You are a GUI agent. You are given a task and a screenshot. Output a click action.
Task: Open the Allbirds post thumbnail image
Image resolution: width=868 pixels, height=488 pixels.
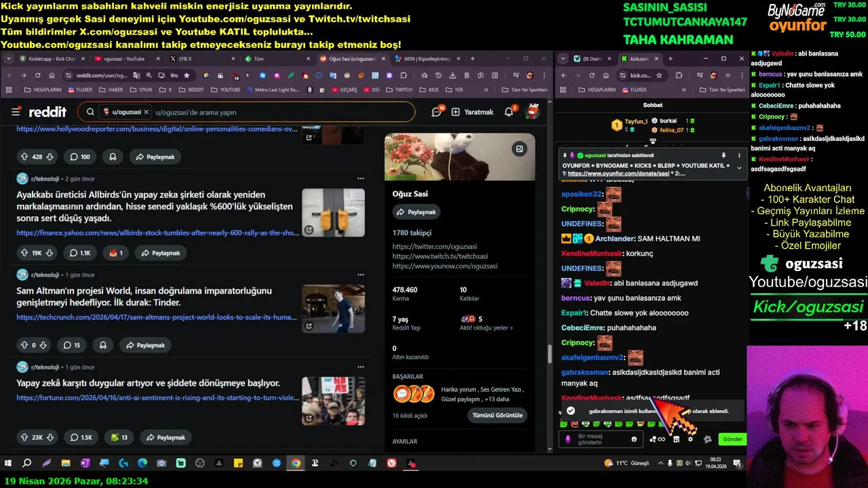(x=333, y=212)
